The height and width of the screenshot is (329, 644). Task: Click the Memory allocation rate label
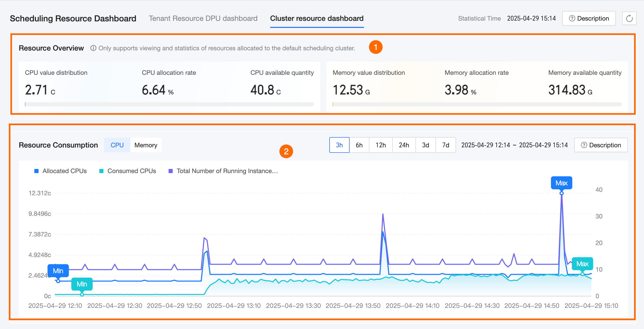point(477,73)
